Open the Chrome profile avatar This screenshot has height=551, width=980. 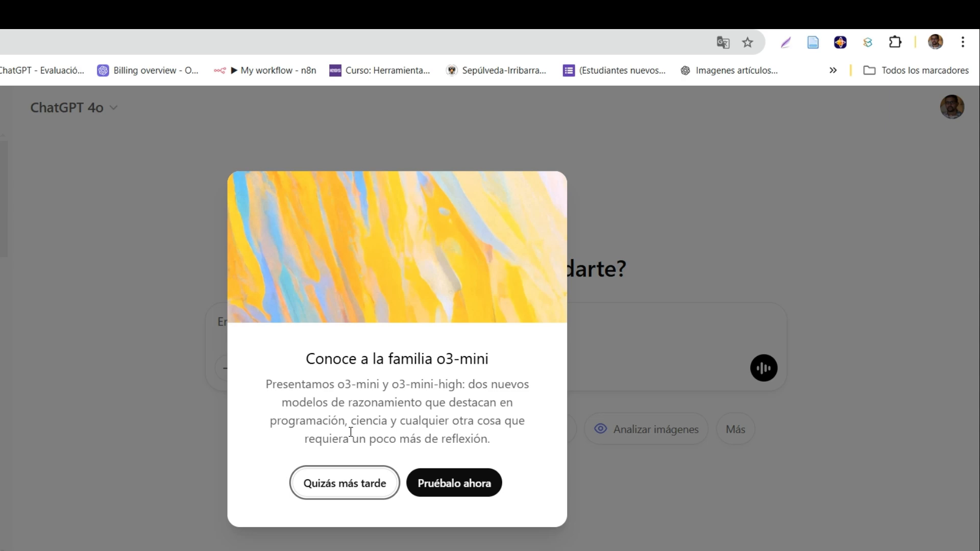(x=936, y=42)
